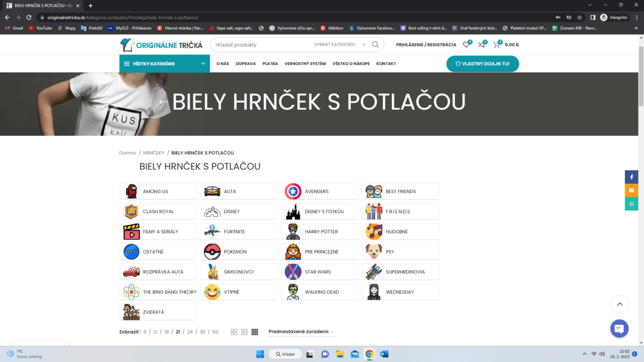Open the Among Us category icon
The image size is (644, 362).
coord(131,191)
